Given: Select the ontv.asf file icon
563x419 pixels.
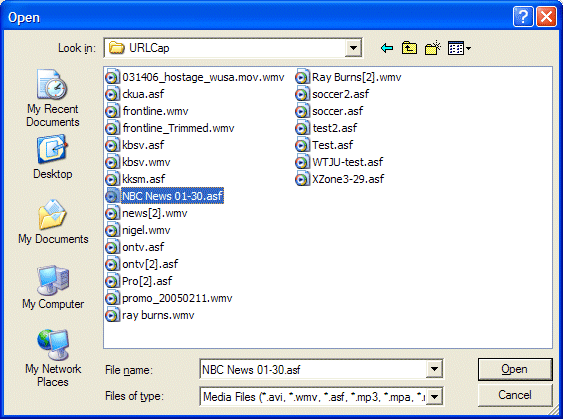Looking at the screenshot, I should coord(112,247).
